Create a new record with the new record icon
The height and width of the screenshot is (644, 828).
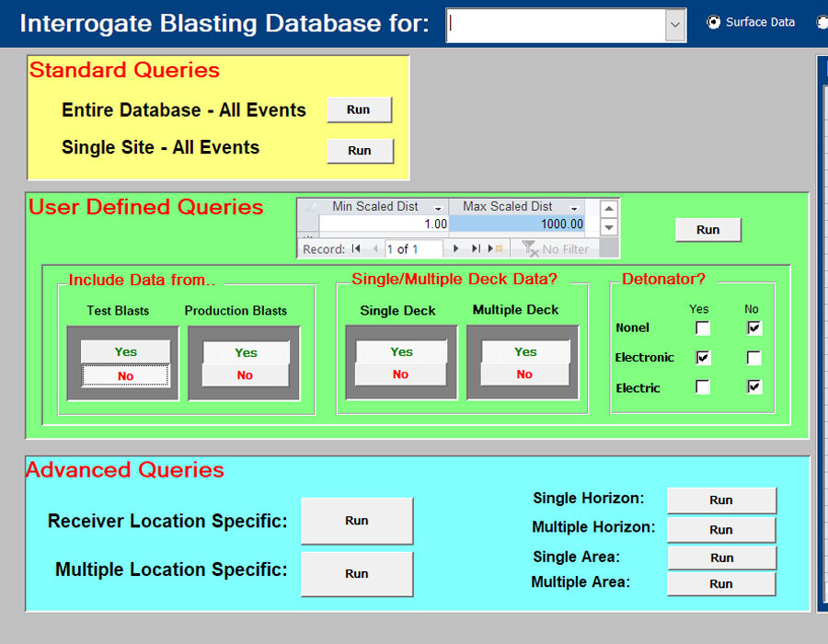point(494,247)
